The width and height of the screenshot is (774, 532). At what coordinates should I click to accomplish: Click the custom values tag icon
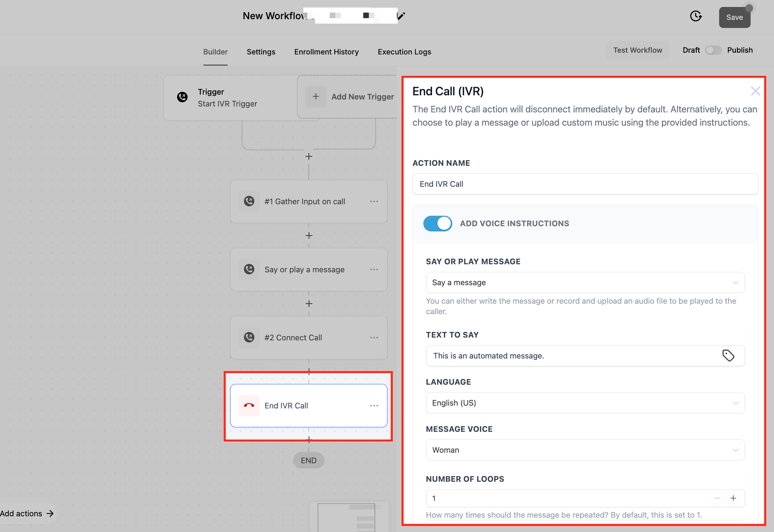pos(728,356)
